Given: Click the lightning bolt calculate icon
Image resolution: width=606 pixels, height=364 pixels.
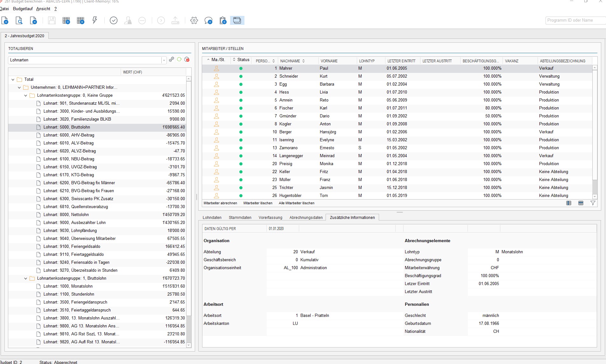Looking at the screenshot, I should coord(95,21).
